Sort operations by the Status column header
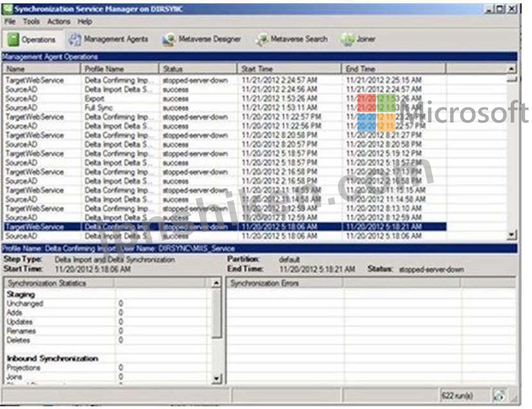532x409 pixels. click(198, 69)
